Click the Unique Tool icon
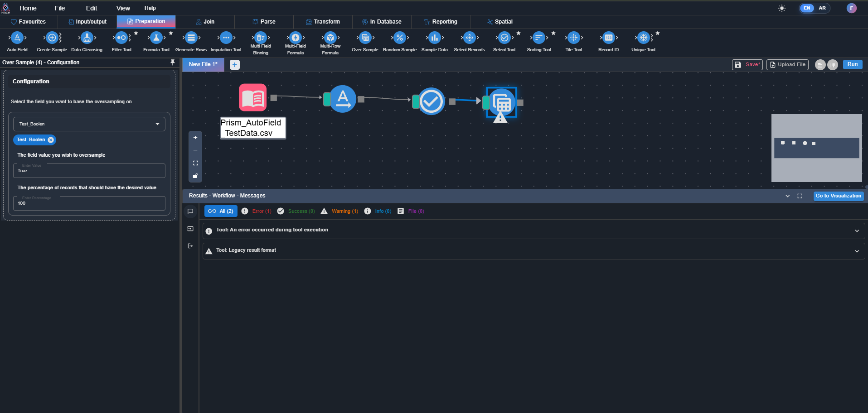Viewport: 868px width, 413px height. [643, 38]
